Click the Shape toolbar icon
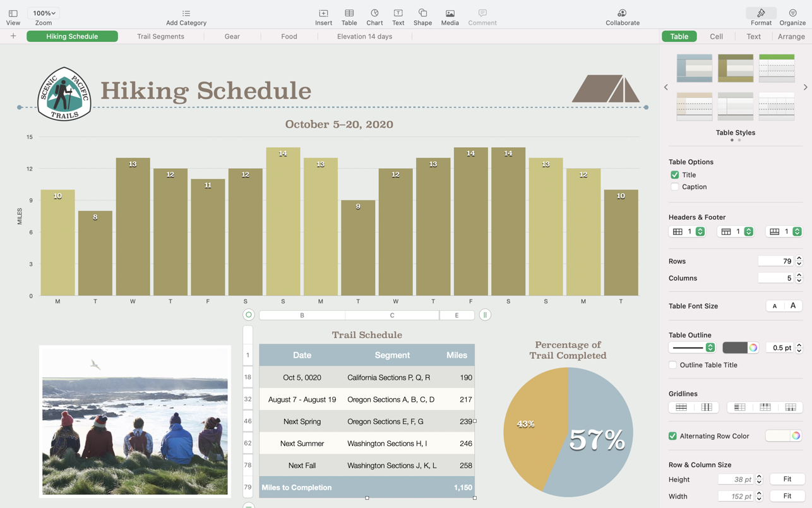The width and height of the screenshot is (812, 508). tap(422, 13)
